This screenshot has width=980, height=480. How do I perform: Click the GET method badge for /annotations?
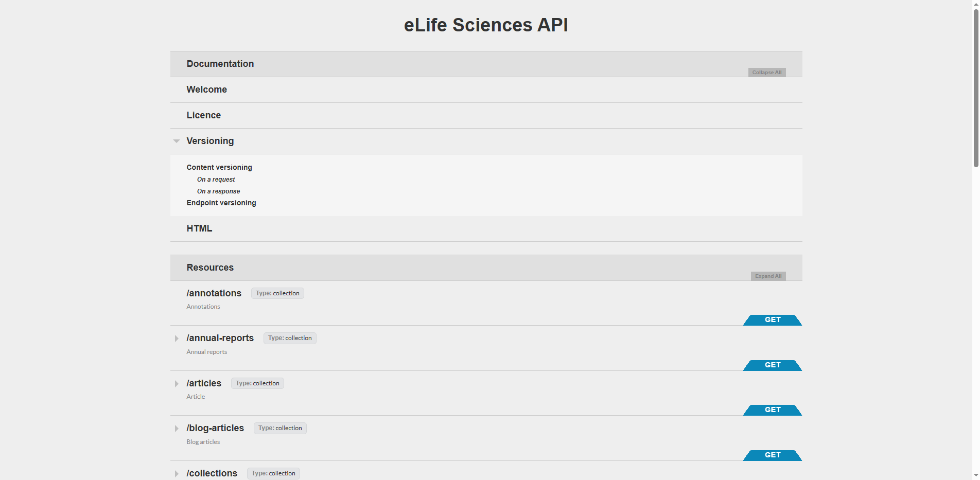click(772, 319)
